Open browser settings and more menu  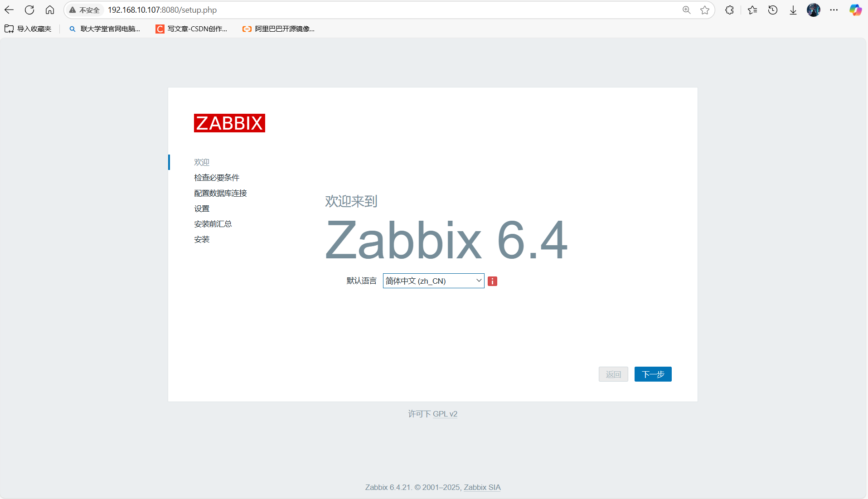click(834, 10)
